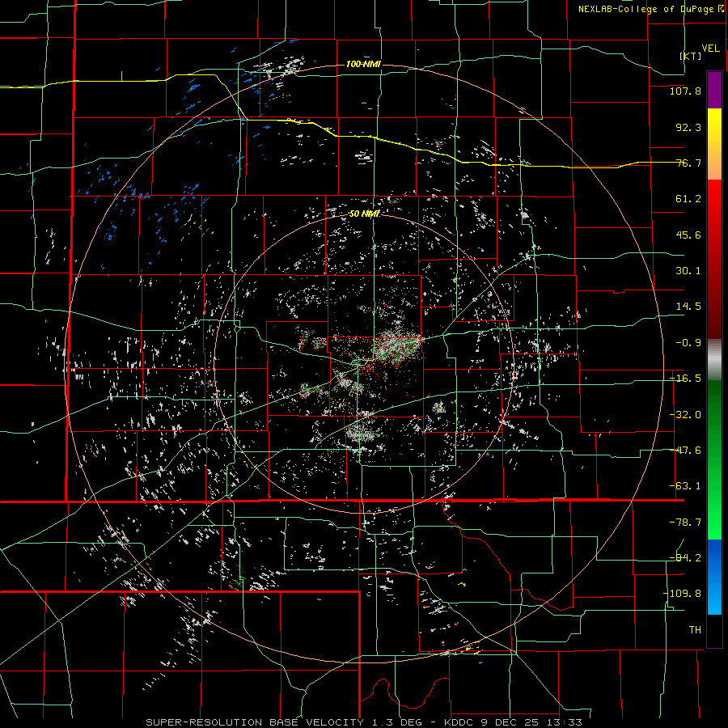The image size is (728, 728).
Task: Select the 76.7 velocity scale value
Action: point(688,163)
